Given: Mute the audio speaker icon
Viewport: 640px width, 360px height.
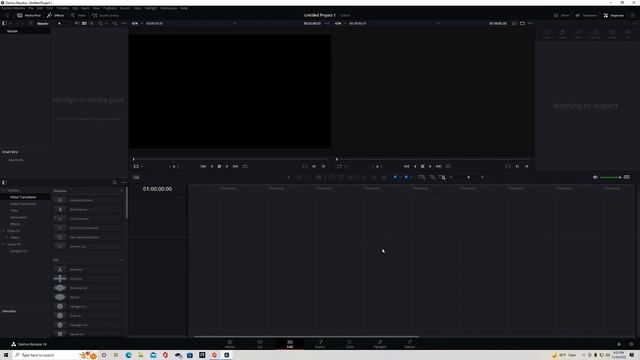Looking at the screenshot, I should coord(595,177).
